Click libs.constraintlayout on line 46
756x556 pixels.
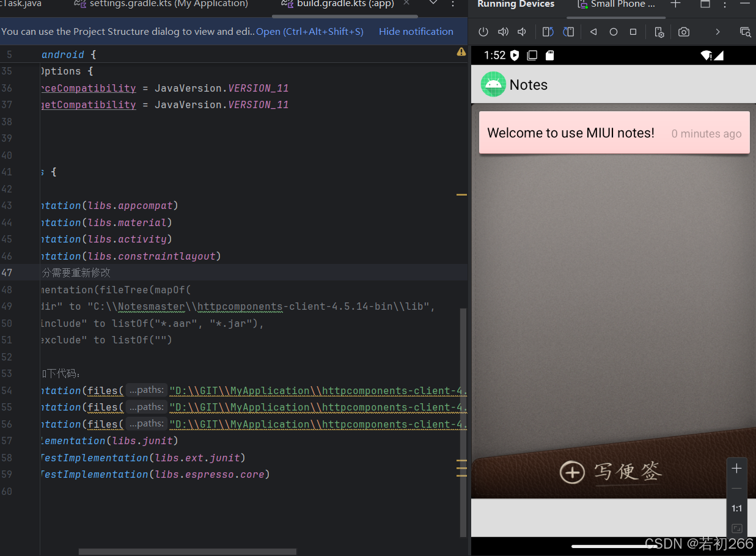pos(152,257)
